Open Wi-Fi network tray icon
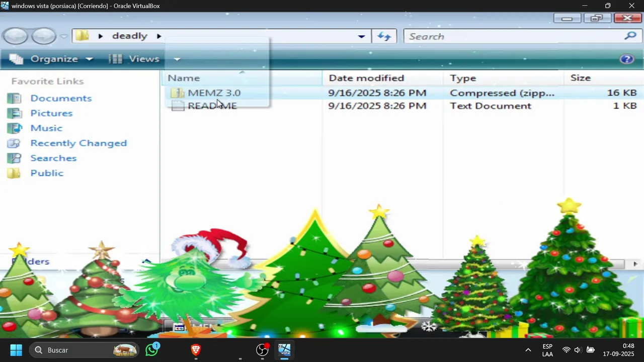The height and width of the screenshot is (362, 644). [x=567, y=350]
